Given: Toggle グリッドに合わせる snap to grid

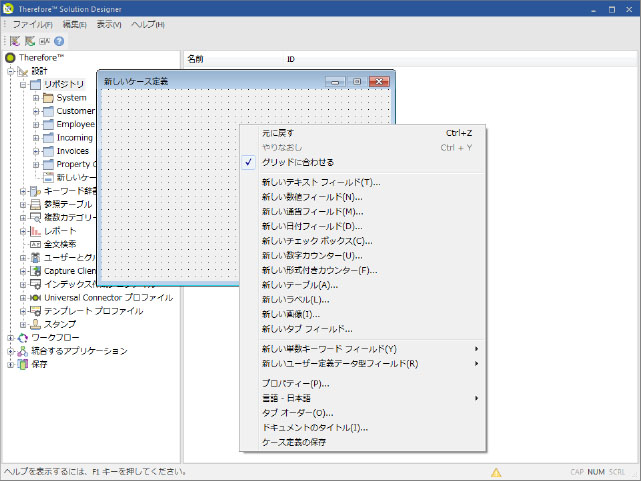Looking at the screenshot, I should (x=297, y=162).
